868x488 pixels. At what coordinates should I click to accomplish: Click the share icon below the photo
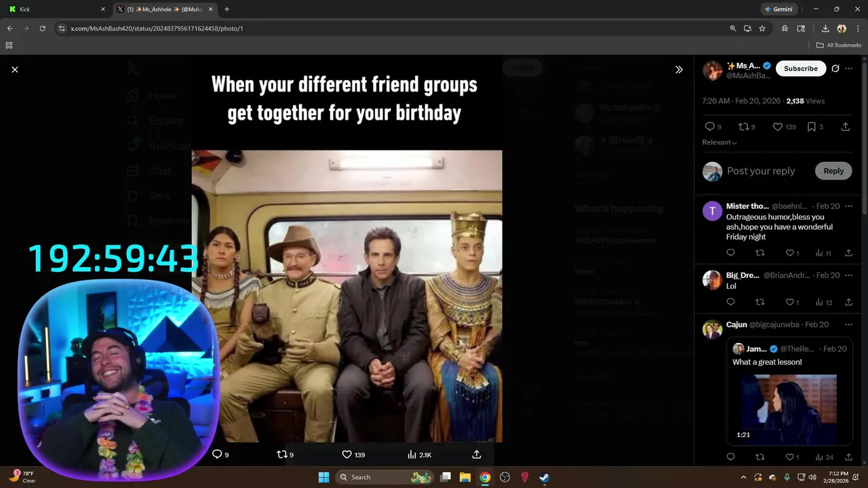click(477, 454)
